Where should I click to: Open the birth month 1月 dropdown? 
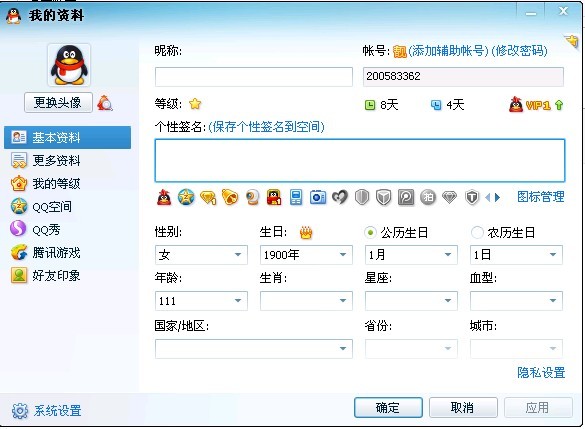(x=411, y=255)
